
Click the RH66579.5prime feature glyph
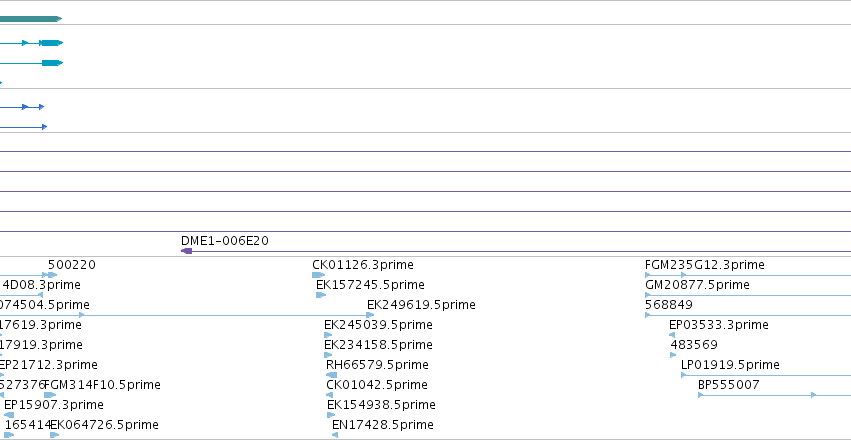[332, 375]
